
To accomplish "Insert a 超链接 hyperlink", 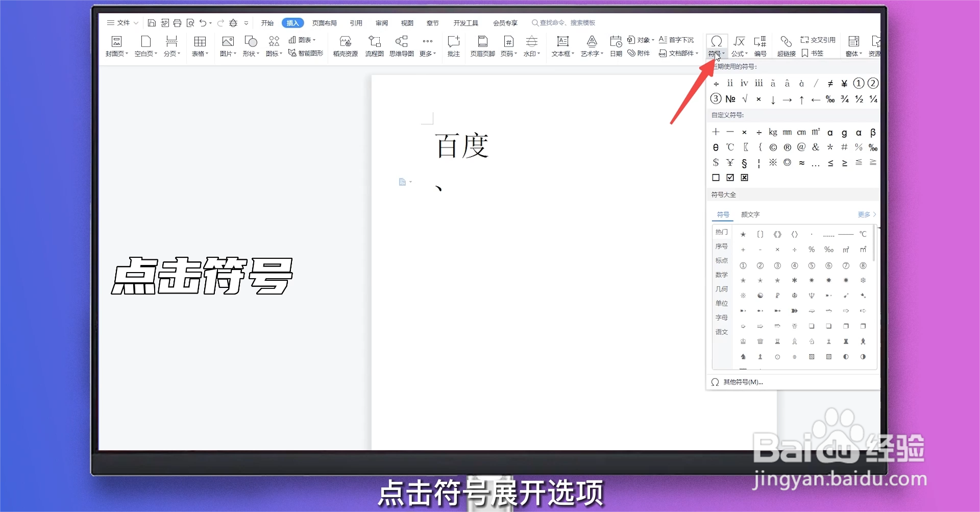I will (786, 46).
